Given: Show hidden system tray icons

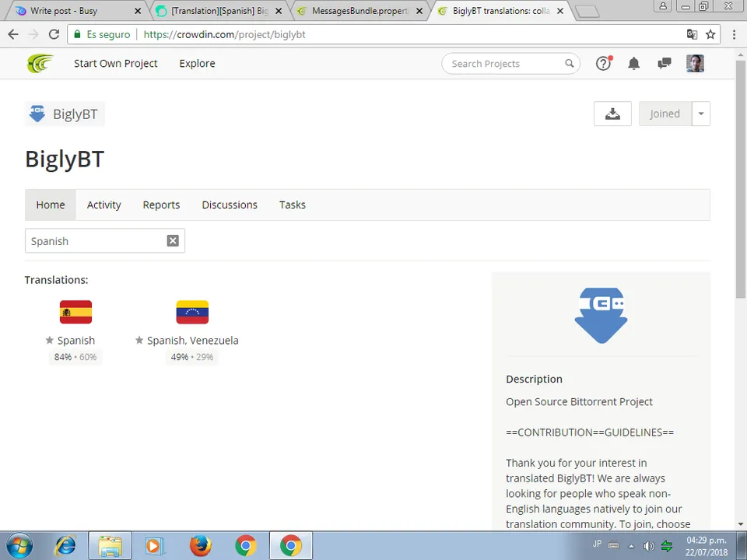Looking at the screenshot, I should [x=631, y=546].
